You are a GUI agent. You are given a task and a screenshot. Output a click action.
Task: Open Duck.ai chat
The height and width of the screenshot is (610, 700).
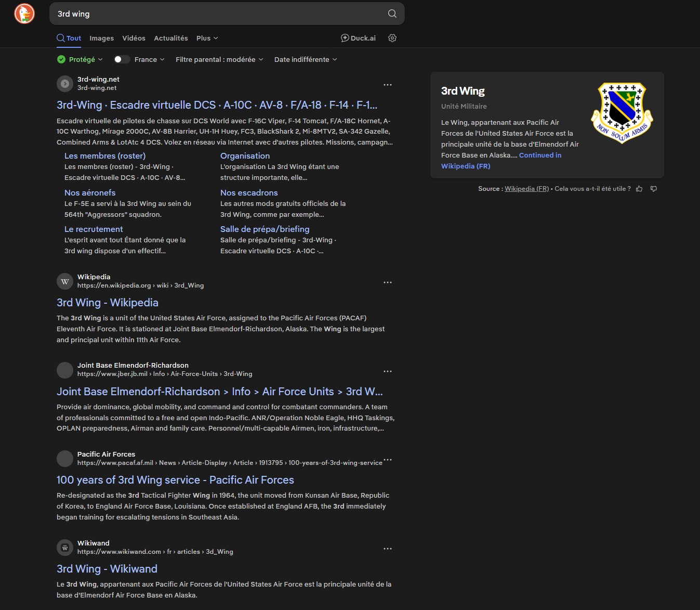coord(358,38)
